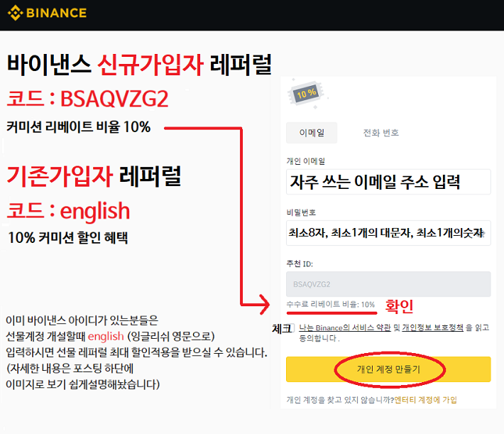Click the 추천 ID: label
Image resolution: width=504 pixels, height=434 pixels.
tap(300, 264)
